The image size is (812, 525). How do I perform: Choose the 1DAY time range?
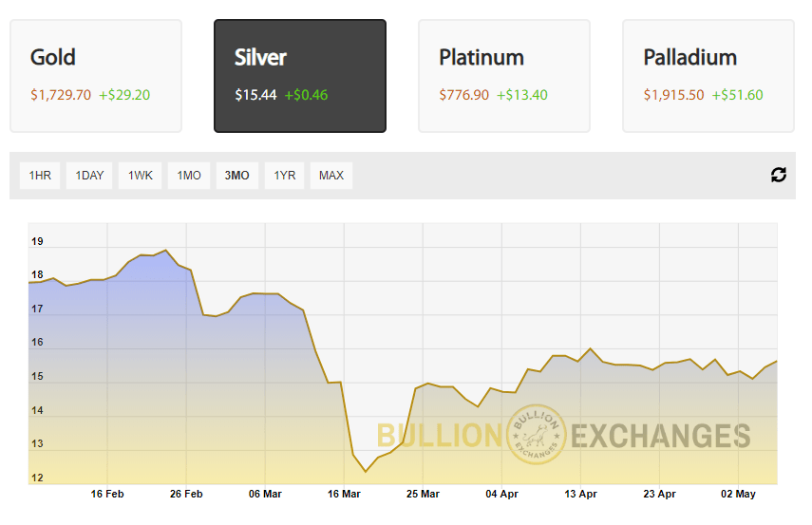pos(89,176)
